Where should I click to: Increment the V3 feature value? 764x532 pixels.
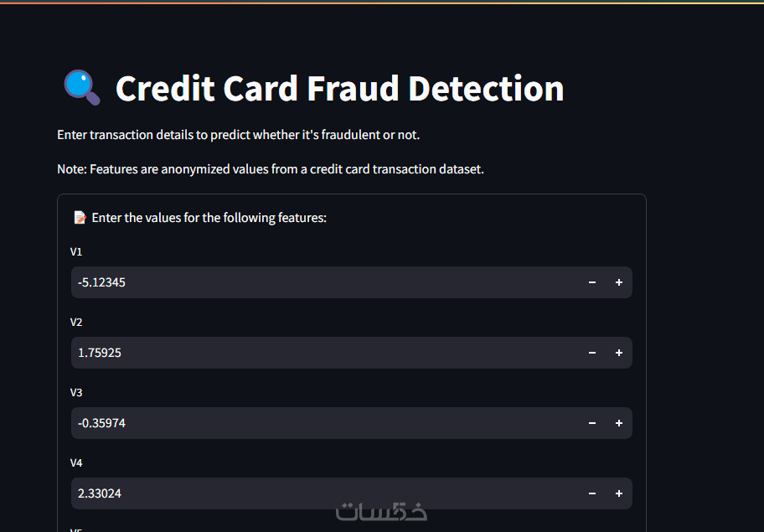619,423
